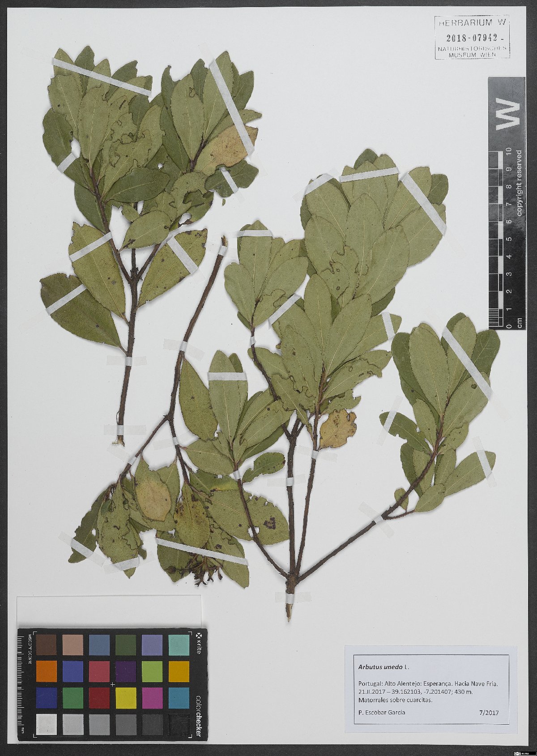The width and height of the screenshot is (537, 756).
Task: Click the 10 cm mark on scale bar
Action: (x=507, y=151)
